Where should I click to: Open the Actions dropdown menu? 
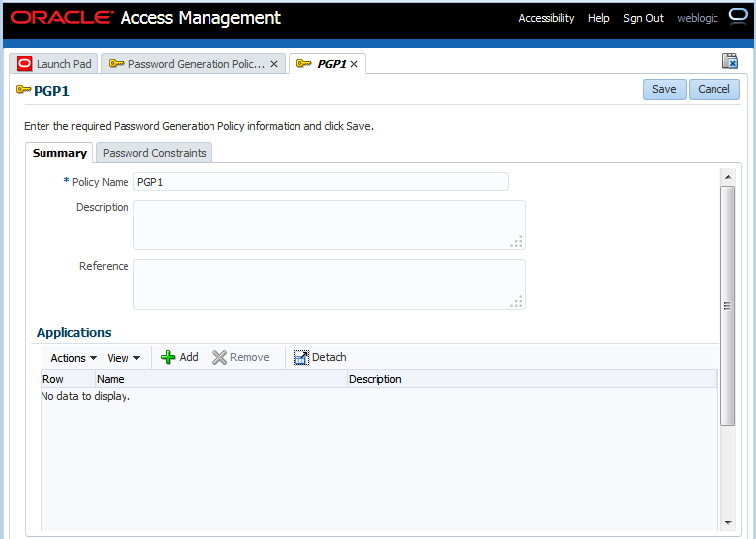(74, 358)
